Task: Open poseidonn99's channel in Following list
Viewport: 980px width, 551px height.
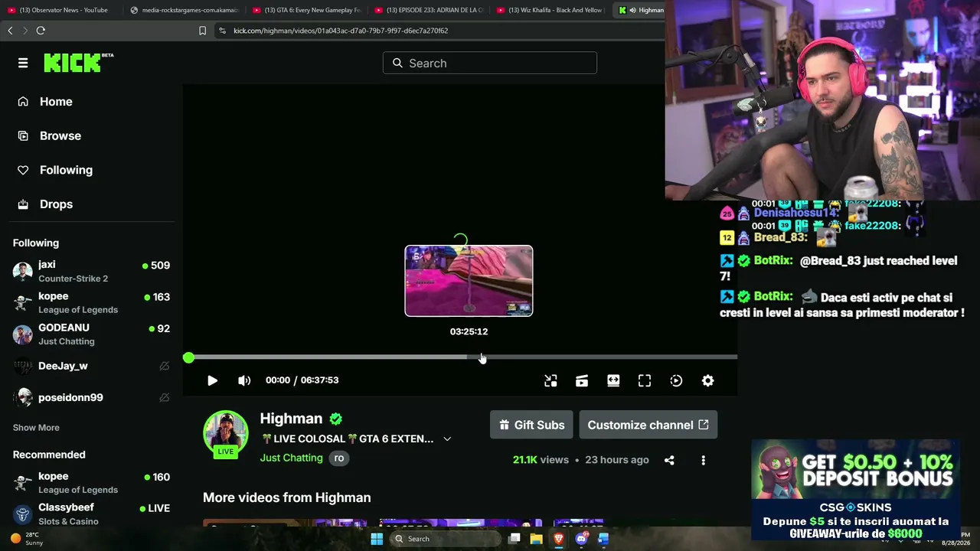Action: click(x=92, y=397)
